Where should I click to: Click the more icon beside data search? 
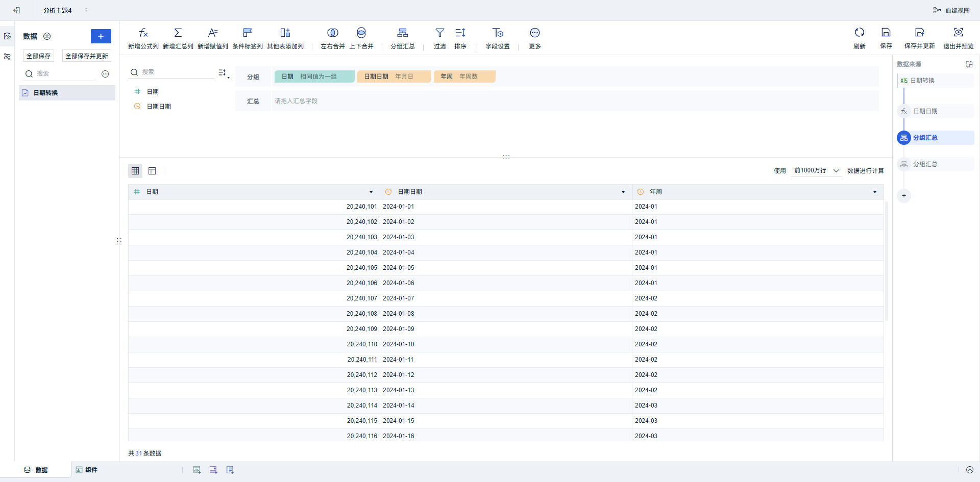(105, 74)
